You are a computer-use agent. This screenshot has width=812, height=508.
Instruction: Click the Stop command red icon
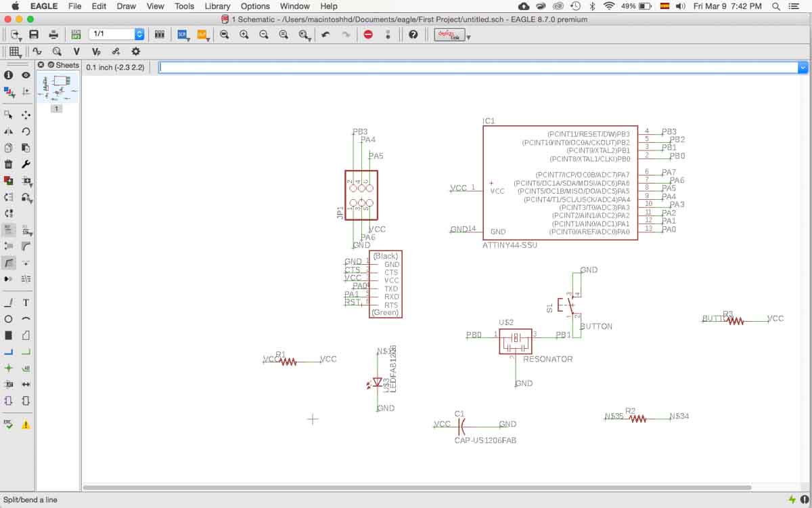click(368, 35)
